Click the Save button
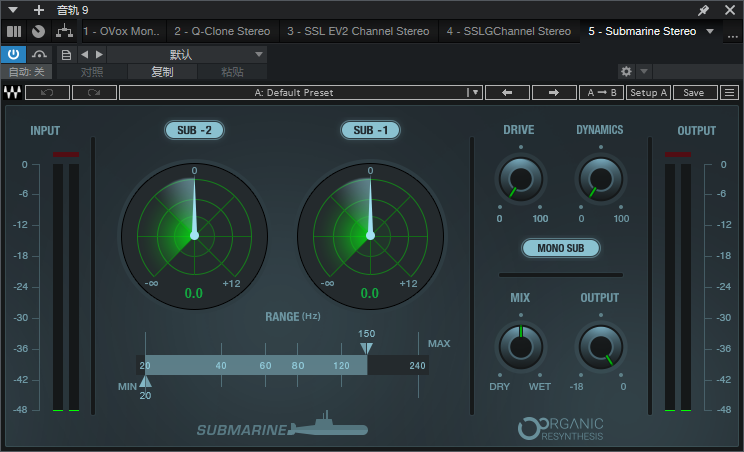The width and height of the screenshot is (744, 452). pyautogui.click(x=694, y=92)
